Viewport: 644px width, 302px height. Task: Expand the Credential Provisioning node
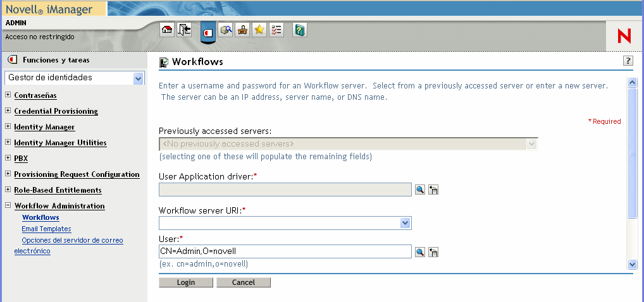pos(8,111)
